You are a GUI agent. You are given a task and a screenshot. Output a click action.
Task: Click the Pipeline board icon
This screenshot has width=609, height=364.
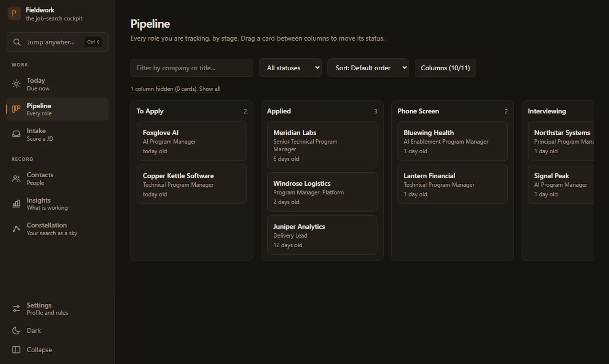tap(16, 109)
